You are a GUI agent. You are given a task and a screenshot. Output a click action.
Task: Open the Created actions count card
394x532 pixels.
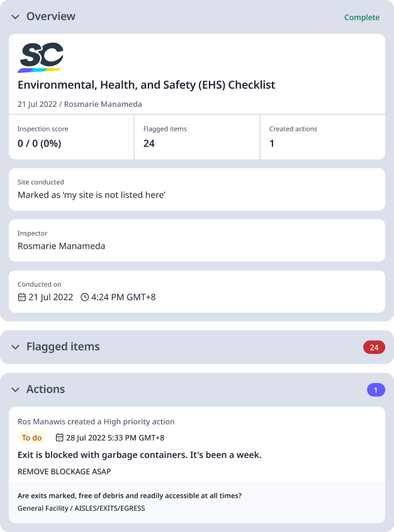coord(322,137)
